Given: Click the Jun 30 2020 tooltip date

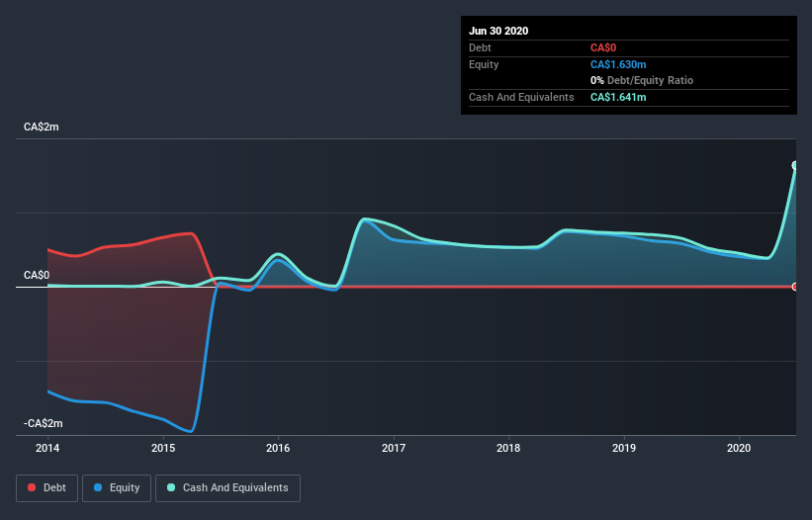Looking at the screenshot, I should pos(498,31).
